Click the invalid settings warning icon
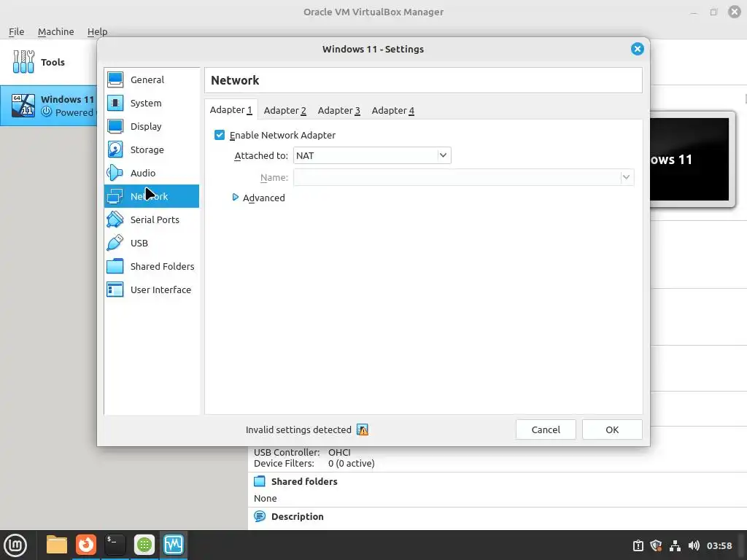This screenshot has height=560, width=747. 363,429
